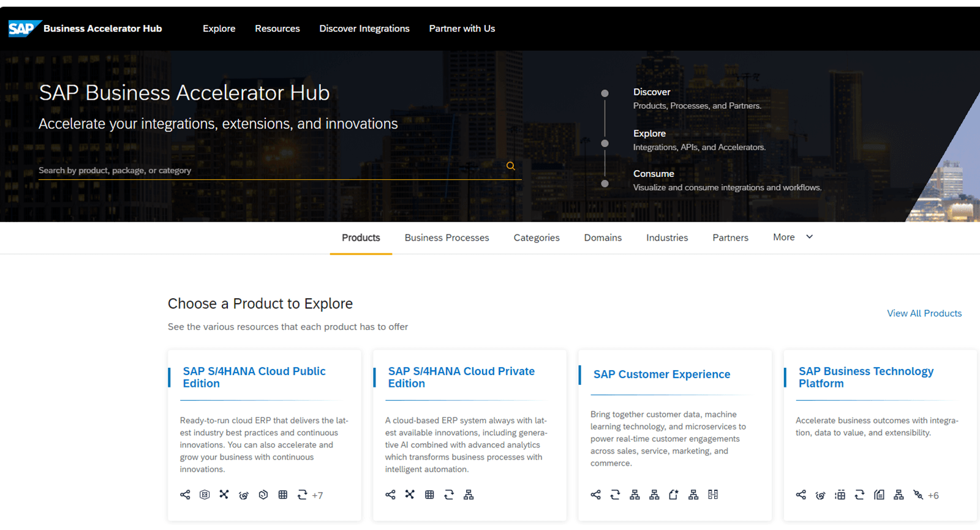Click hierarchy icon on Business Technology Platform card
The height and width of the screenshot is (530, 980).
point(899,495)
